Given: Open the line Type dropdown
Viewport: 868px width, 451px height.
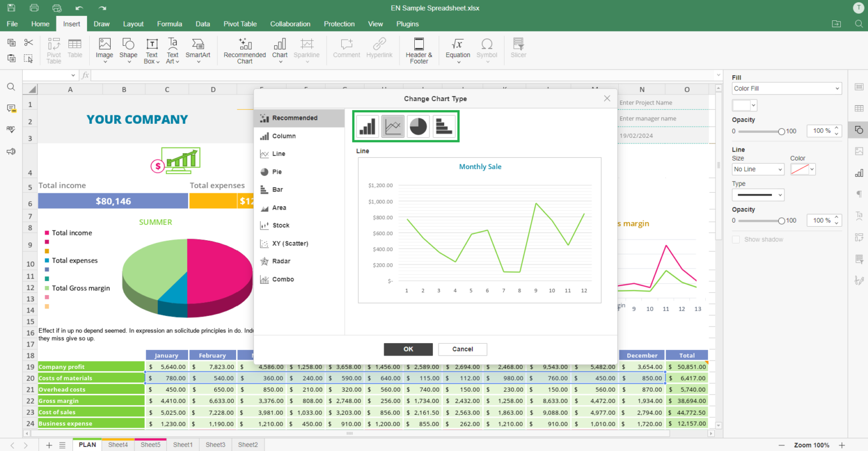Looking at the screenshot, I should pos(758,195).
